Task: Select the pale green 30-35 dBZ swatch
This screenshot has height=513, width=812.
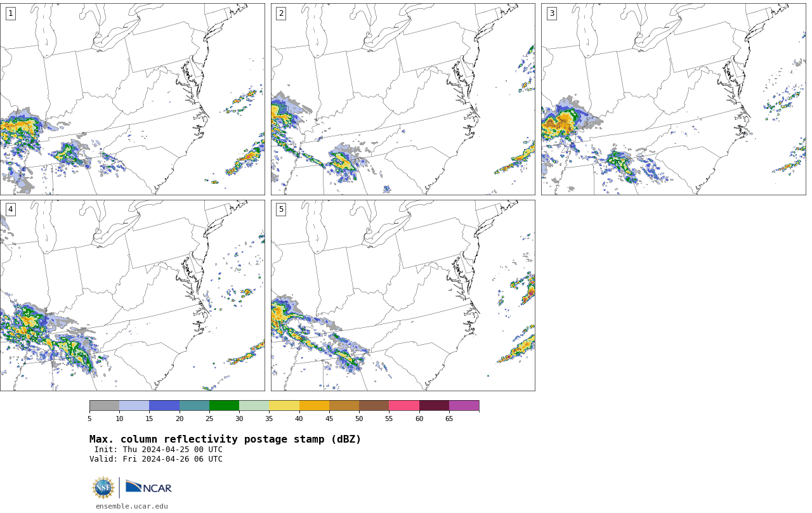Action: pos(254,406)
